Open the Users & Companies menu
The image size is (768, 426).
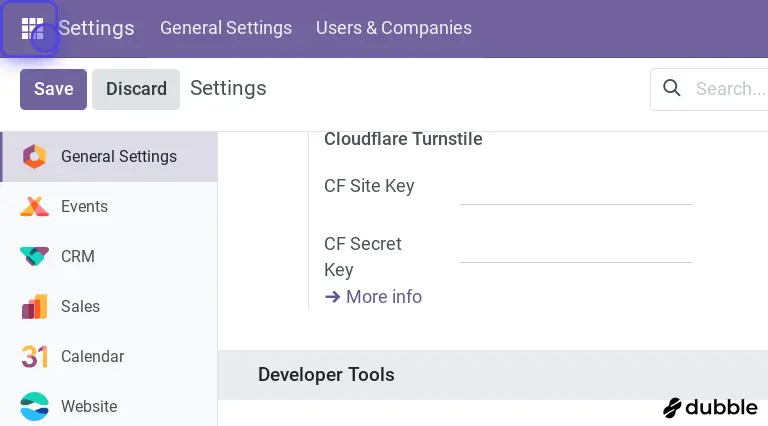(394, 28)
